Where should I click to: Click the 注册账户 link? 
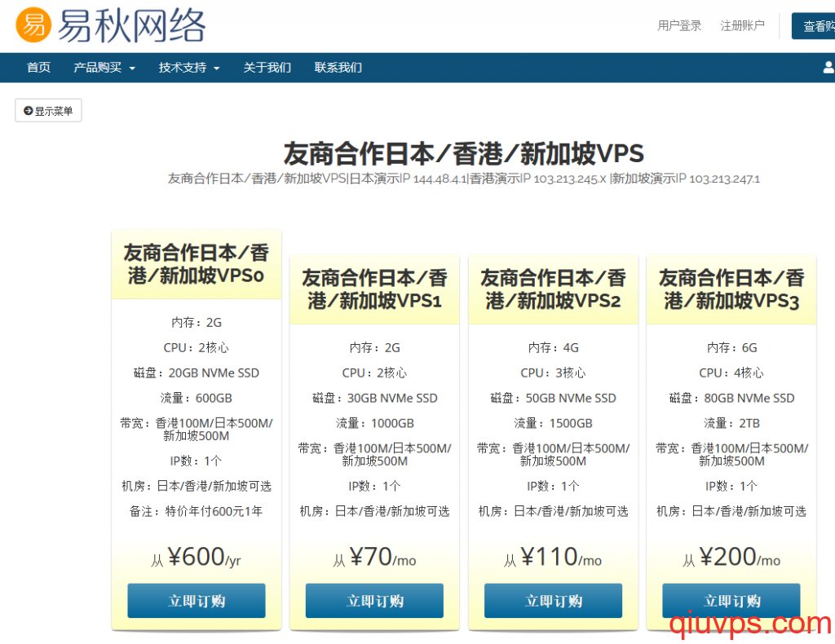click(x=742, y=25)
